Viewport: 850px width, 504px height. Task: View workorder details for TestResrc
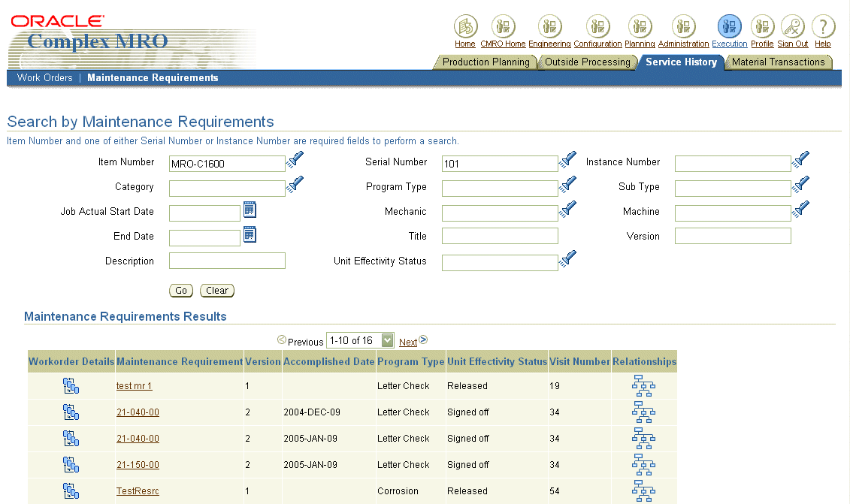(x=71, y=491)
